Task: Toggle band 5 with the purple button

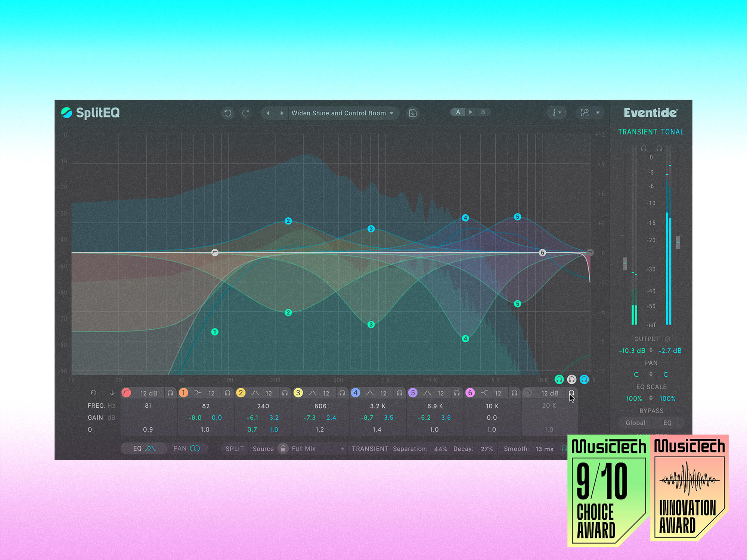Action: coord(413,393)
